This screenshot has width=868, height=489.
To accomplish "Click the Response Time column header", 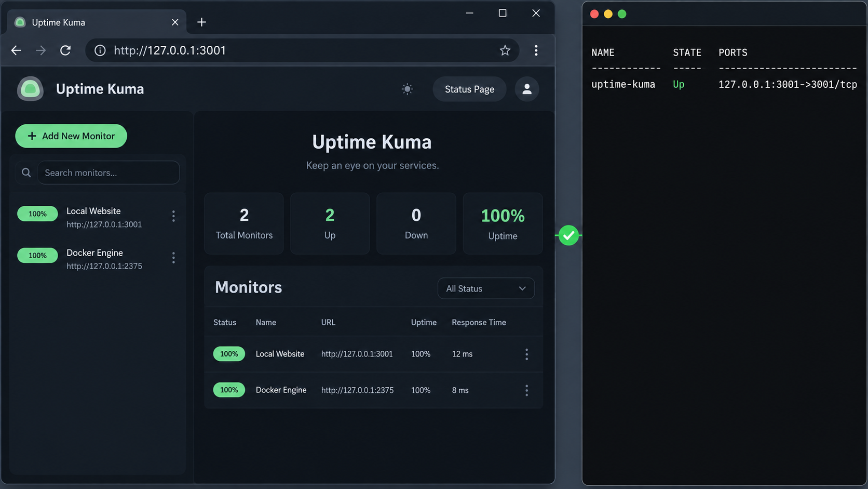I will coord(479,322).
